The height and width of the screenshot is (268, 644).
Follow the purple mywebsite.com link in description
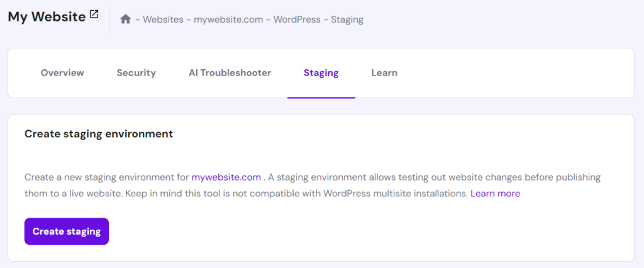(x=226, y=177)
